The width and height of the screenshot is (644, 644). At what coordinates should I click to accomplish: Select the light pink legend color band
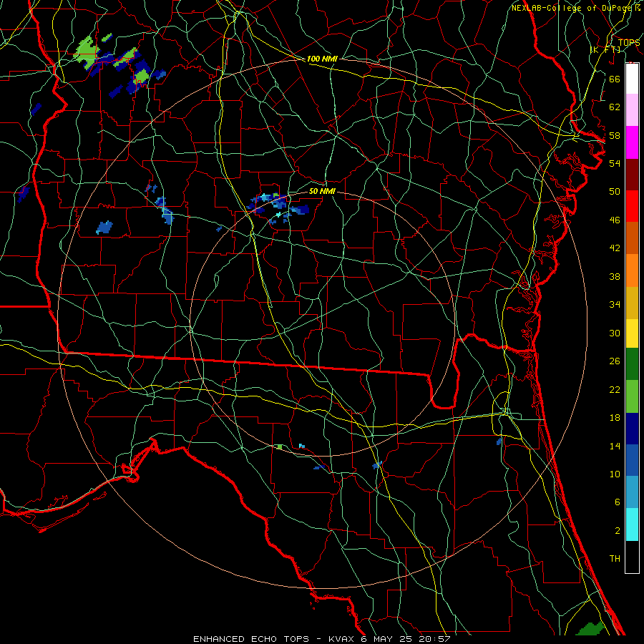tap(632, 110)
